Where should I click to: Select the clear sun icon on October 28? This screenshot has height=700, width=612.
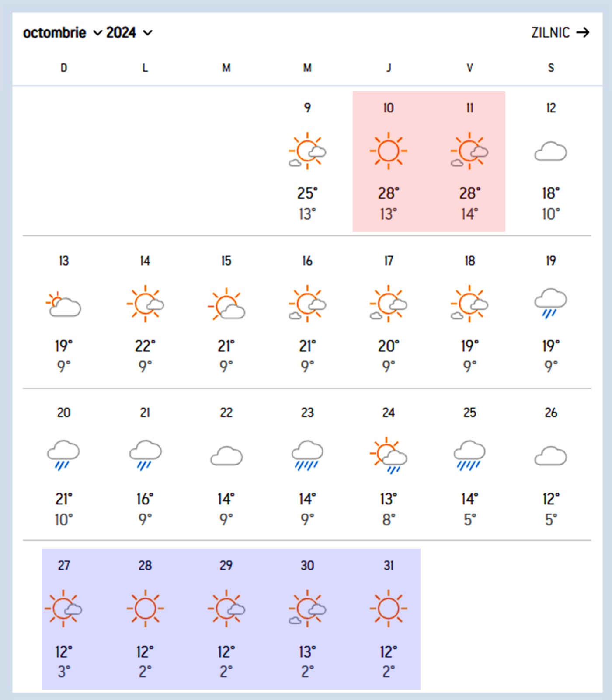click(145, 608)
